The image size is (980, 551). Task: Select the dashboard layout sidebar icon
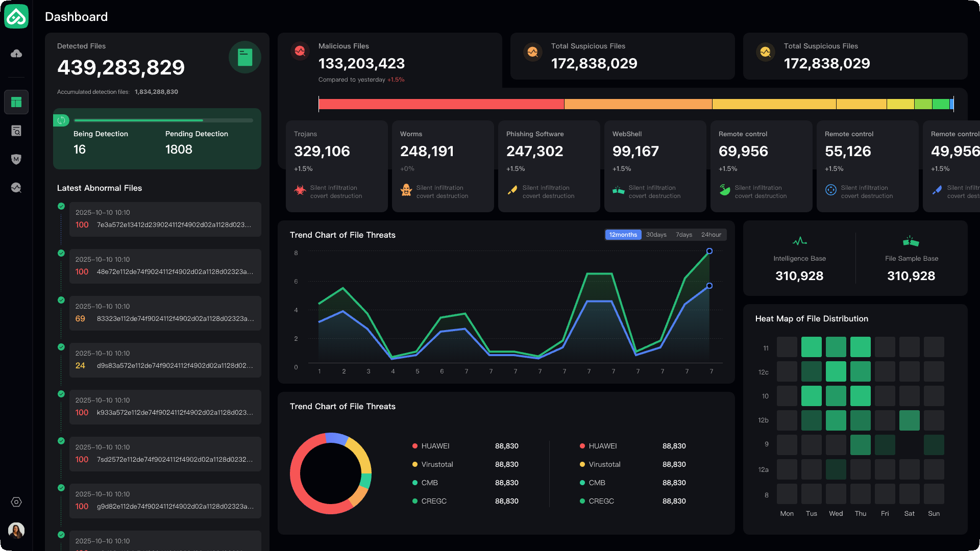coord(16,102)
